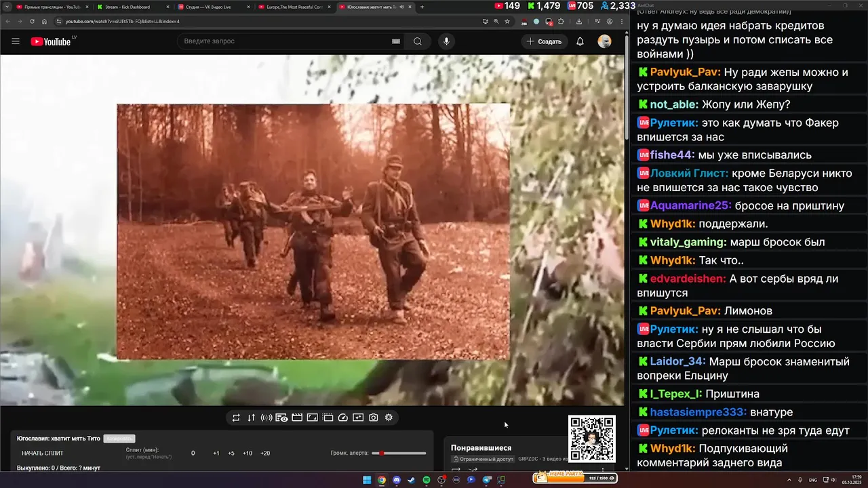Open the on-screen keyboard in search box

pos(396,41)
